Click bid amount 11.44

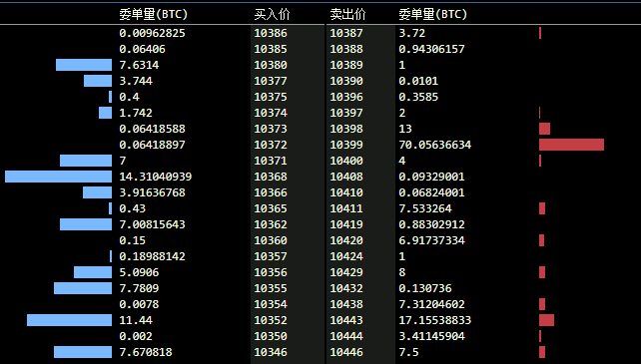(136, 320)
